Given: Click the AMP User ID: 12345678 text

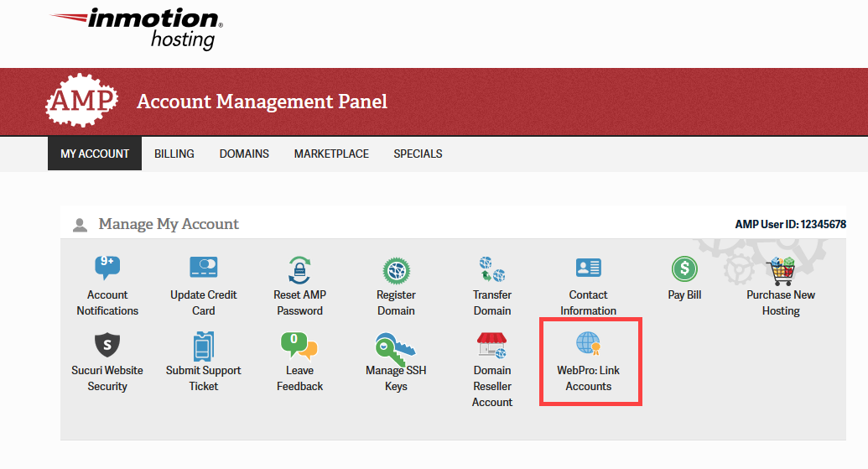Looking at the screenshot, I should 791,224.
